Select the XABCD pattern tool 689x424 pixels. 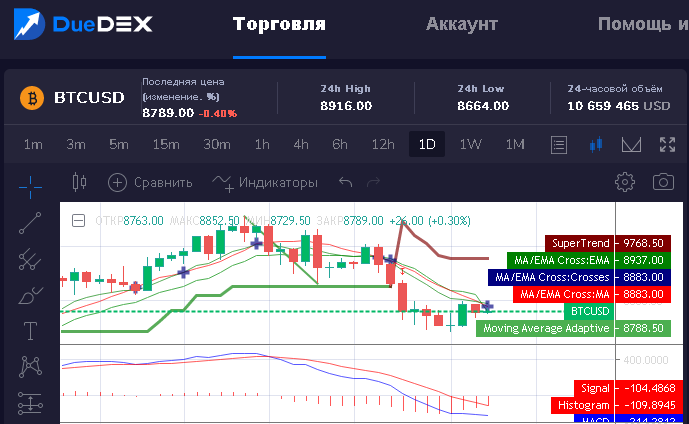tap(30, 367)
